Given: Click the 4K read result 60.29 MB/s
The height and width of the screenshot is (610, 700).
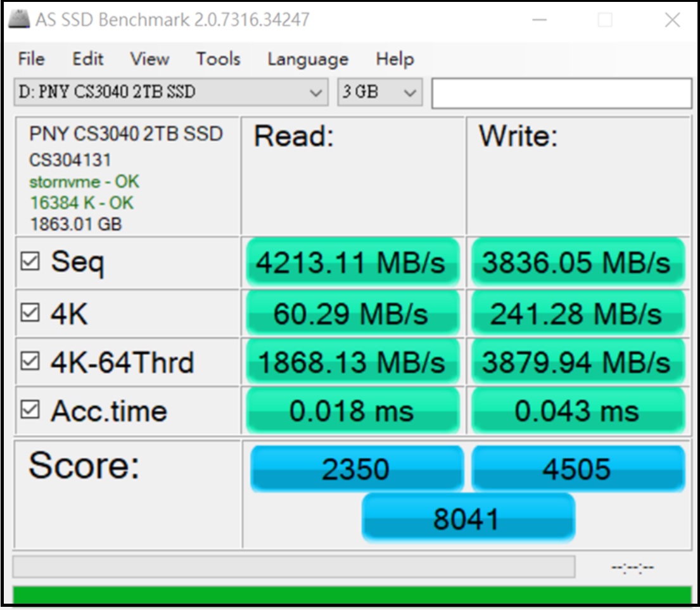Looking at the screenshot, I should tap(353, 314).
